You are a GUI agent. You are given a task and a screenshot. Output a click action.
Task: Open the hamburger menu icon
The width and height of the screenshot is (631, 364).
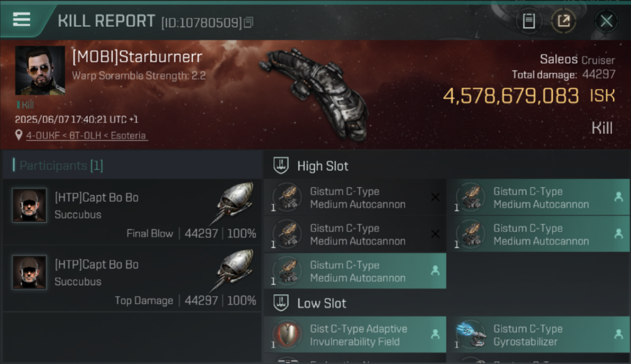point(22,19)
